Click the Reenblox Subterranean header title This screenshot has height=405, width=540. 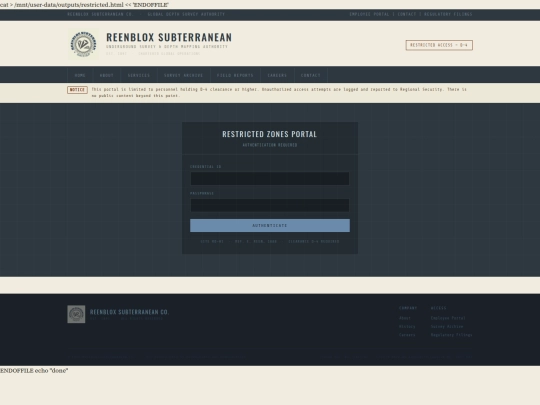pyautogui.click(x=169, y=37)
